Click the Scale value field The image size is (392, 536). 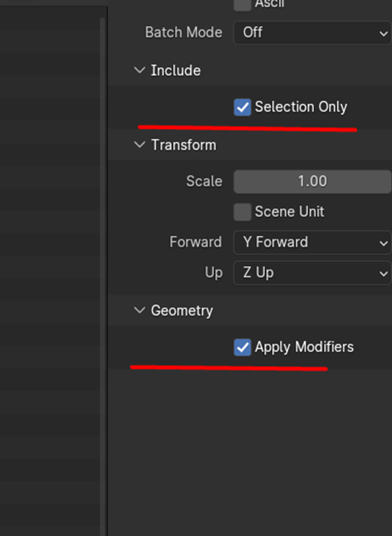pos(312,182)
